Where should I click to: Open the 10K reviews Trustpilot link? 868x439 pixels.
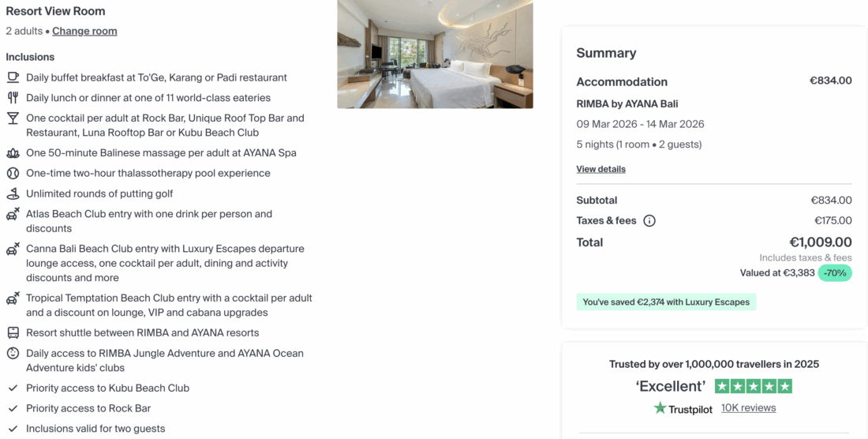(x=748, y=408)
